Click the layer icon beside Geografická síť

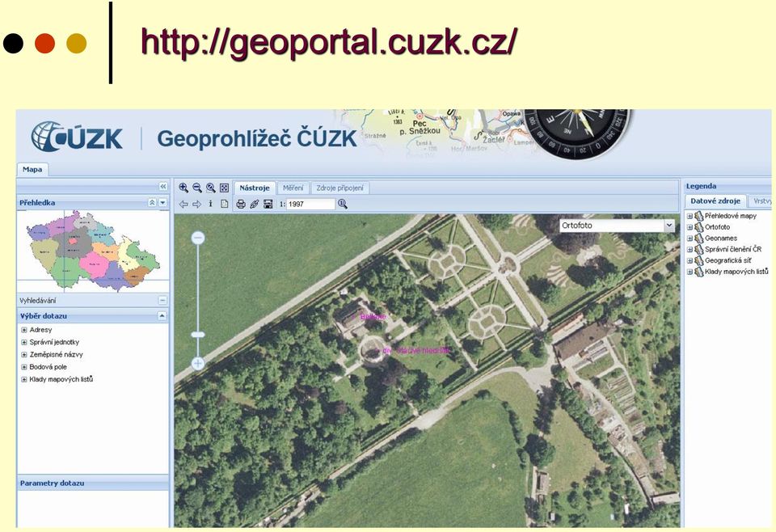point(698,260)
